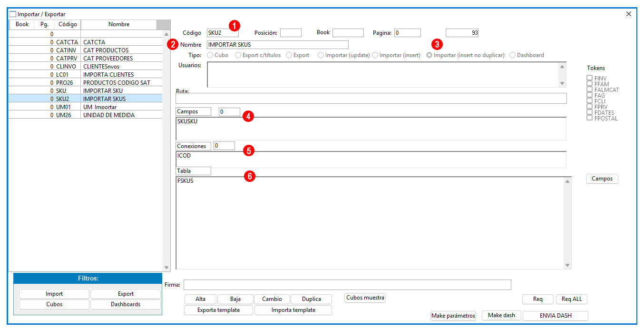Select the CATCTA row in the list
This screenshot has width=644, height=330.
point(85,42)
